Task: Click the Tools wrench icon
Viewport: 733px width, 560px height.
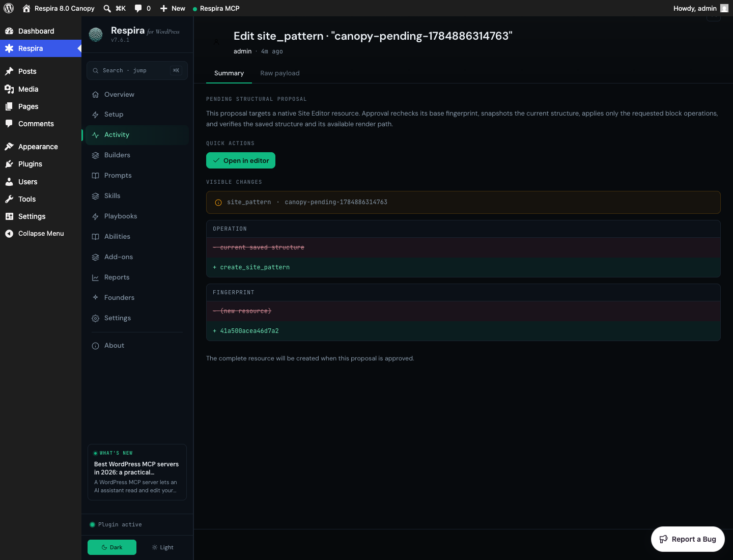Action: [9, 199]
